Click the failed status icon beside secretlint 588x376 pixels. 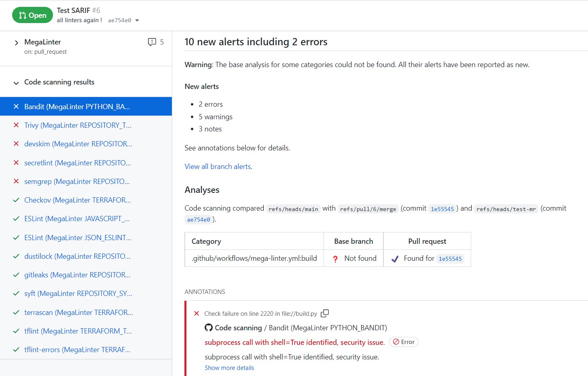point(16,163)
